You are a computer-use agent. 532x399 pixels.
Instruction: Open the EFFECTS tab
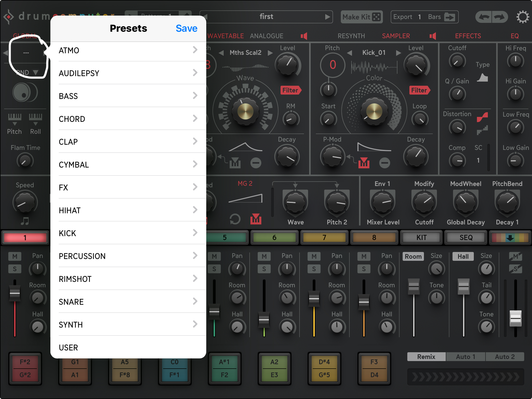(x=468, y=36)
